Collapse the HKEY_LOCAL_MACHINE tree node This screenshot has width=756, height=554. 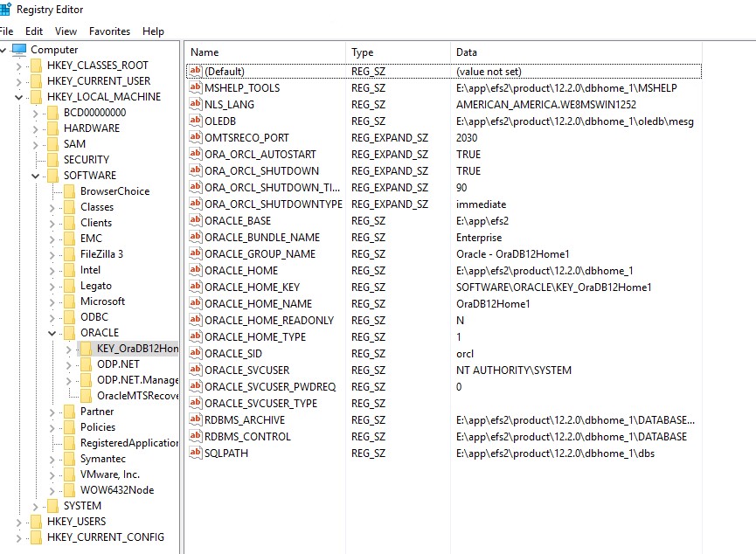point(18,97)
